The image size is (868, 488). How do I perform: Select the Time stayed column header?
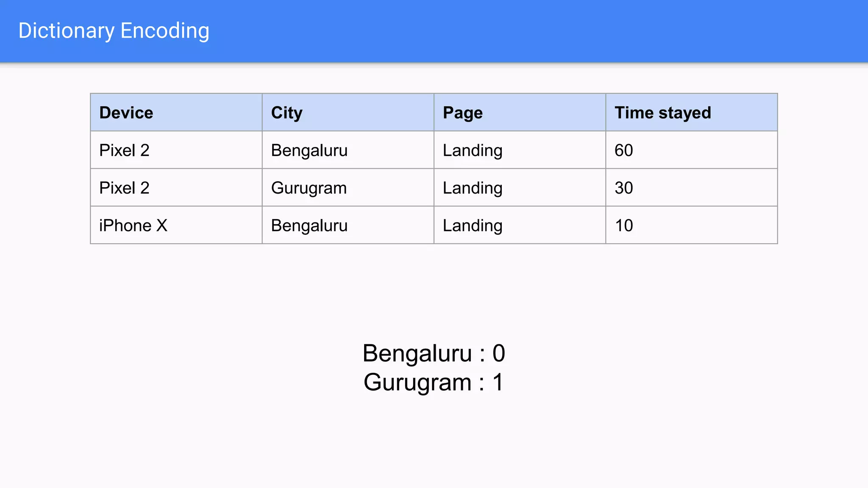click(x=662, y=113)
